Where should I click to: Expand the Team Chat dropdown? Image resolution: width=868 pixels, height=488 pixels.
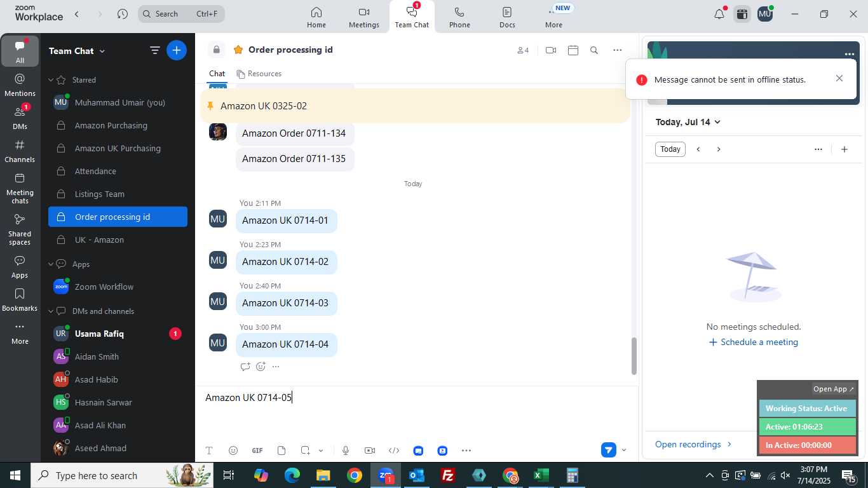pos(78,51)
